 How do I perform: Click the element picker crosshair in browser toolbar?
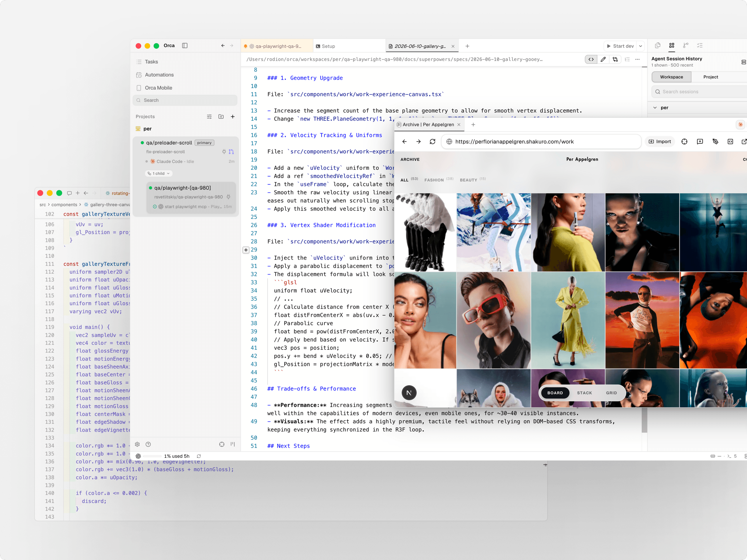pos(685,142)
